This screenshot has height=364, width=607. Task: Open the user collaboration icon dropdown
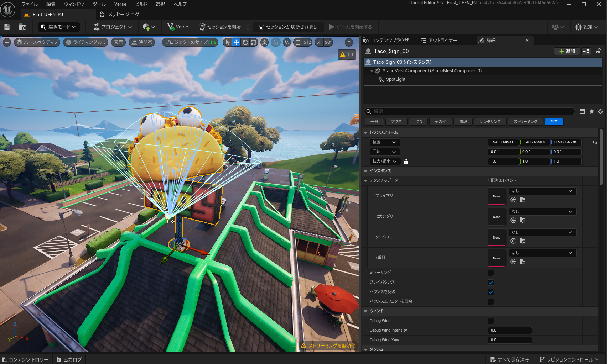(557, 27)
